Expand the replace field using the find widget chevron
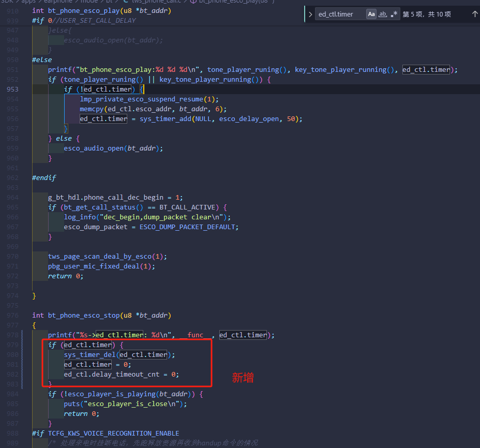This screenshot has width=480, height=448. coord(310,14)
